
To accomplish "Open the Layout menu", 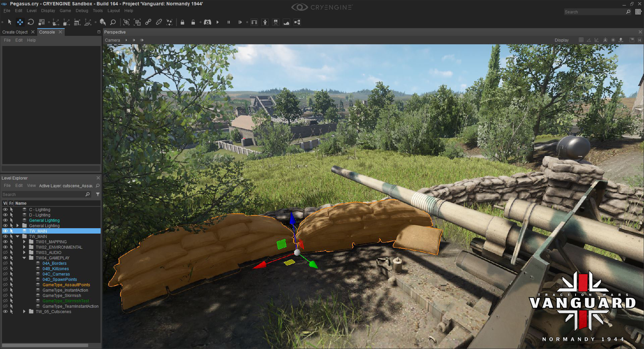I will coord(114,11).
